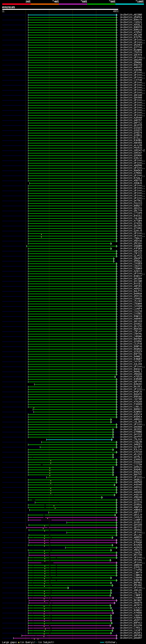Select the UniRef100_A5C184 label
The height and width of the screenshot is (644, 146).
[x=131, y=35]
